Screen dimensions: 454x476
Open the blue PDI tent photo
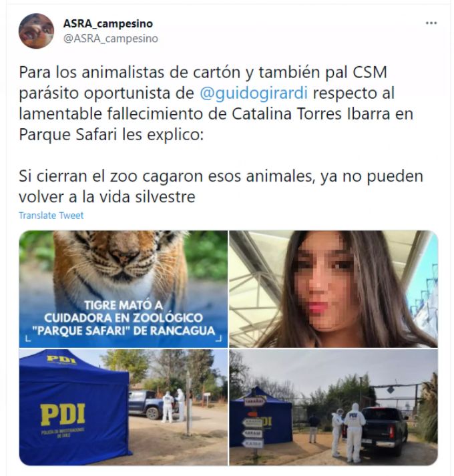124,407
